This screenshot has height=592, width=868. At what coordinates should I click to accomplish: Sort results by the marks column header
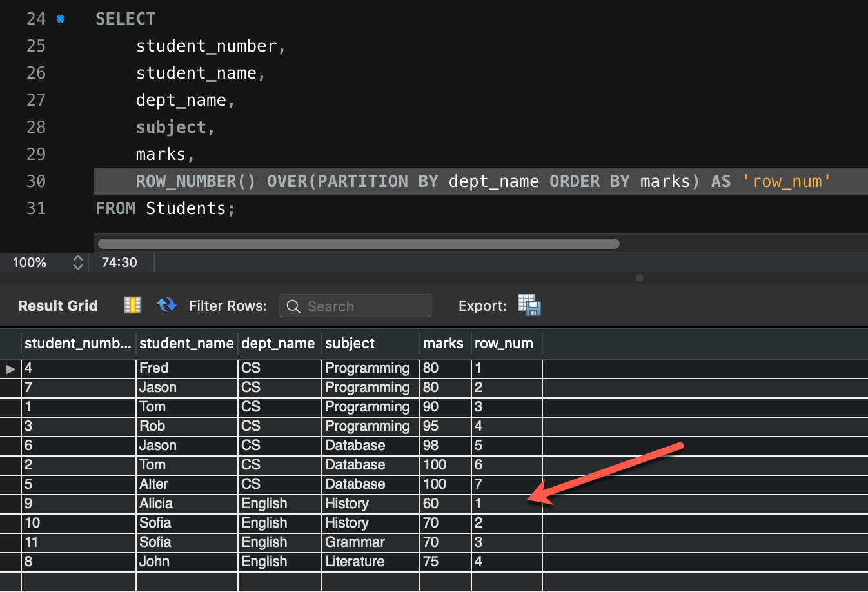(443, 343)
